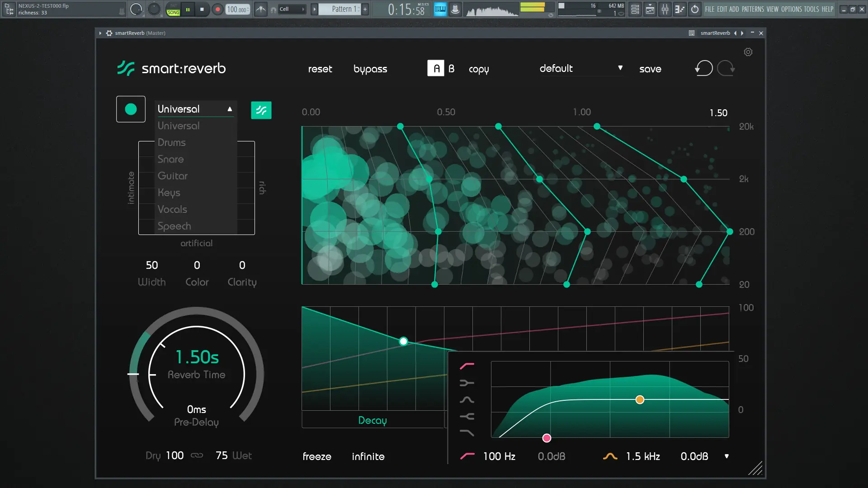Click the undo arrow icon
The image size is (868, 488).
(x=703, y=68)
